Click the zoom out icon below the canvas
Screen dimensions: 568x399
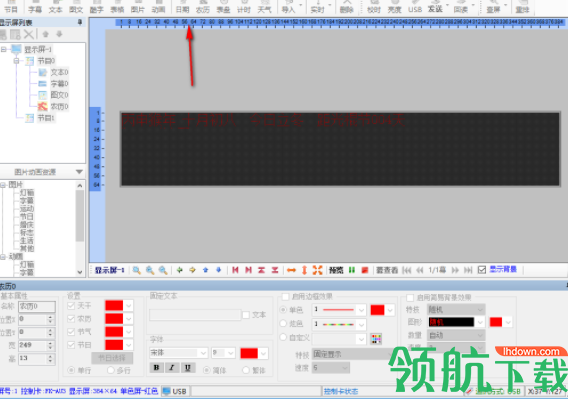[x=163, y=270]
